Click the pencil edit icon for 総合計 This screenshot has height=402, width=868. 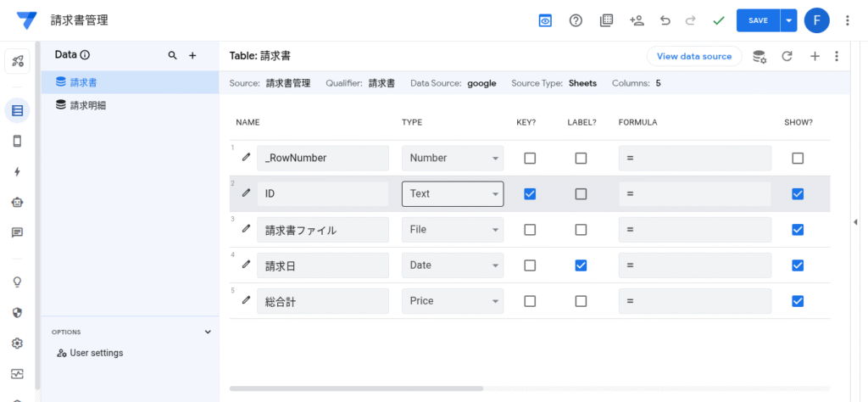(246, 300)
